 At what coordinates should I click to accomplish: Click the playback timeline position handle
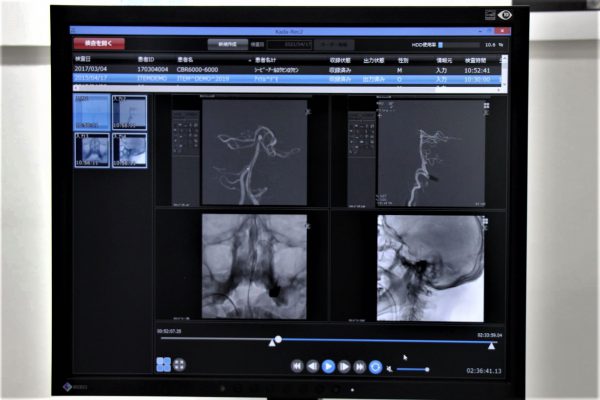point(278,340)
